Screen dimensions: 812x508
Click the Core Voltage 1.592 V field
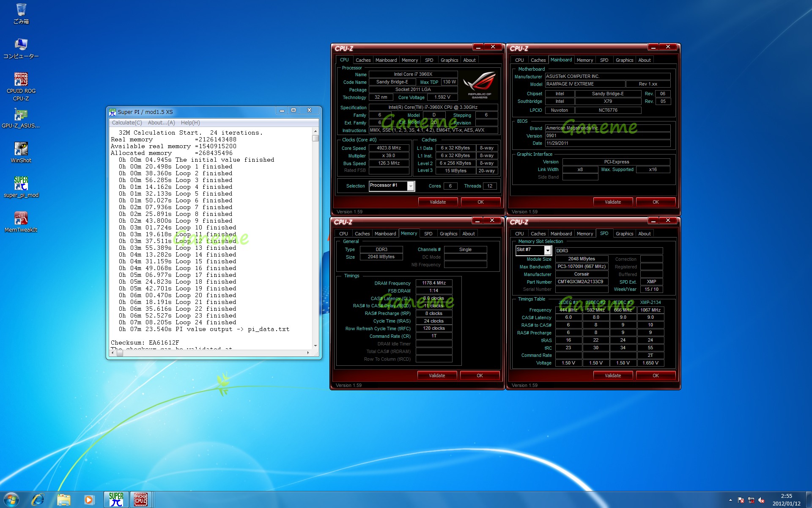click(x=442, y=97)
